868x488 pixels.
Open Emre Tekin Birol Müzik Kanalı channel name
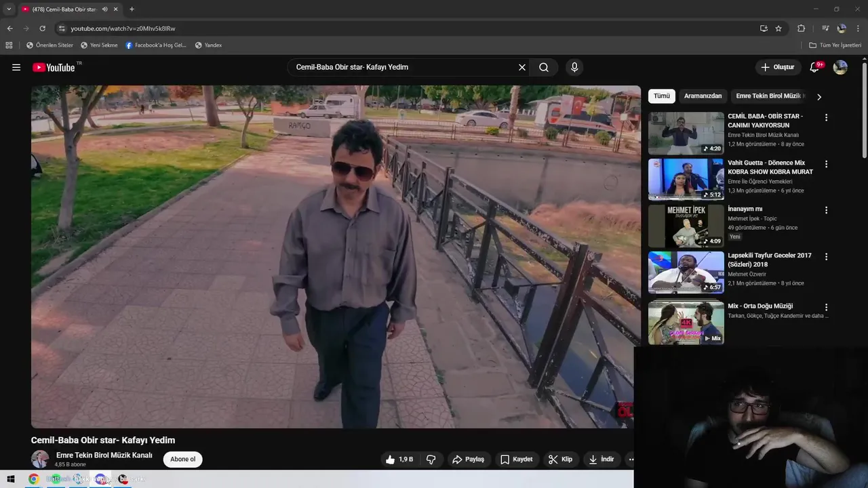click(x=104, y=455)
